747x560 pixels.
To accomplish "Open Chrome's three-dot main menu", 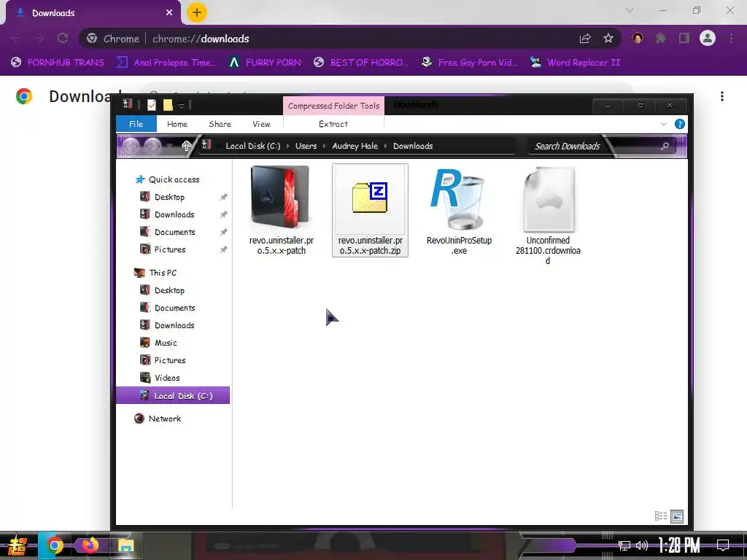I will [x=731, y=38].
